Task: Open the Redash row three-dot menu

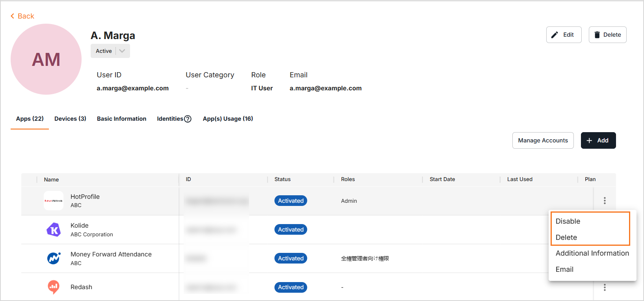Action: [604, 287]
